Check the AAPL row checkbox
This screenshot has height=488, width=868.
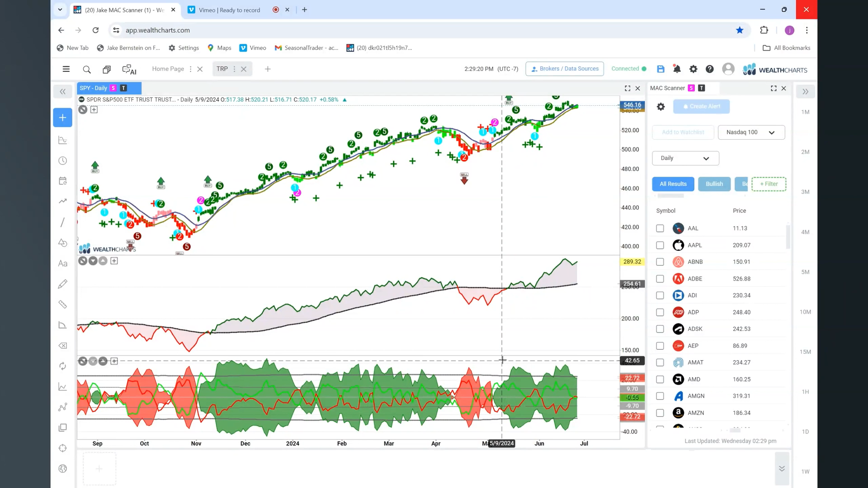click(x=660, y=245)
